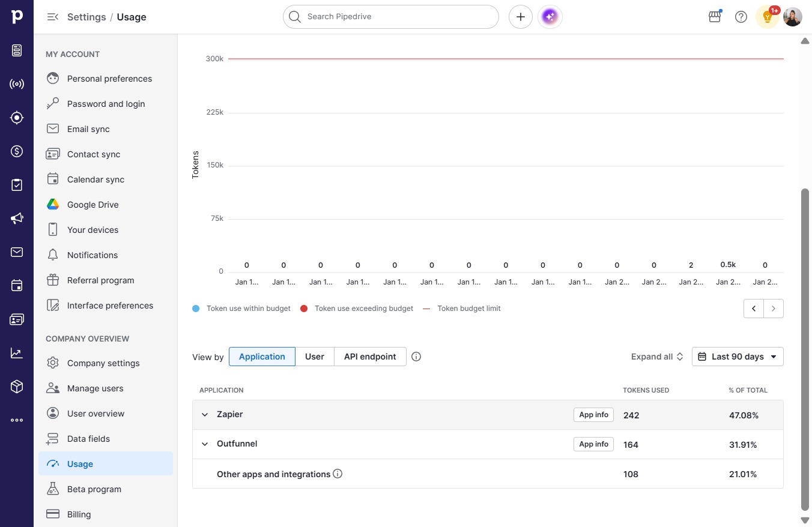Click the scrollbar down arrow
The image size is (812, 527).
805,520
